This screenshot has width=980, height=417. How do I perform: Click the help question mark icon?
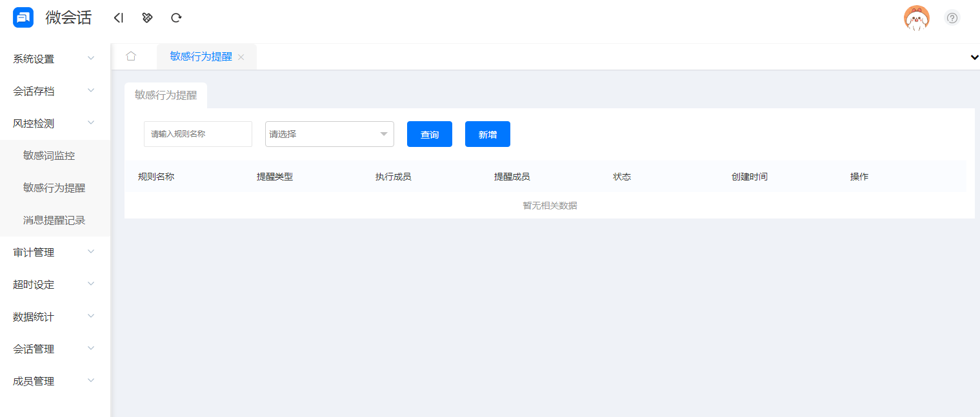click(x=952, y=18)
